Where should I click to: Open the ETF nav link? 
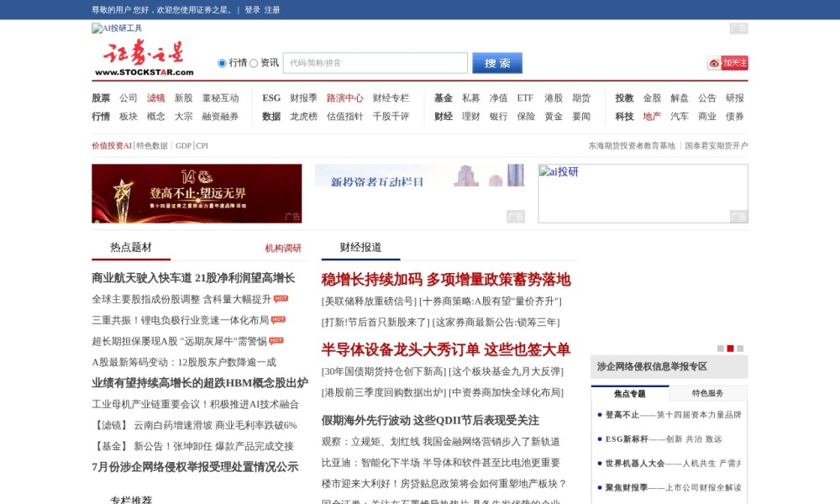tap(525, 98)
